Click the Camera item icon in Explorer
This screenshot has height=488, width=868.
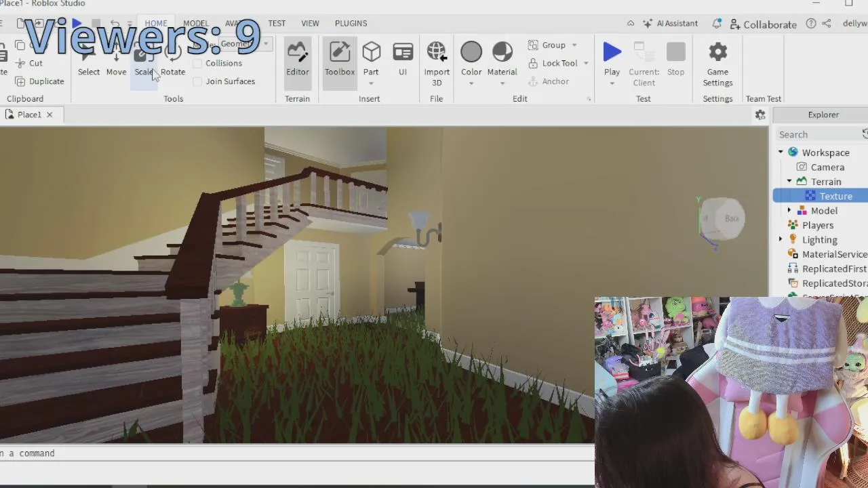point(802,167)
